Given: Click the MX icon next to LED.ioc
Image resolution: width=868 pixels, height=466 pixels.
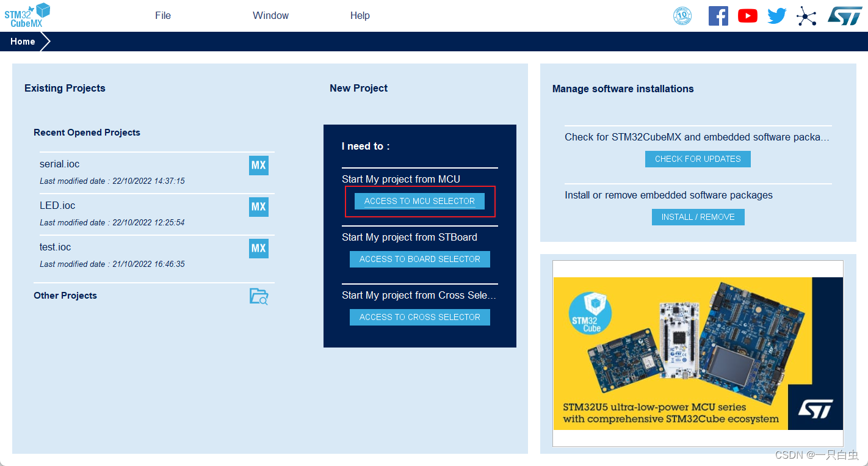Looking at the screenshot, I should coord(258,206).
